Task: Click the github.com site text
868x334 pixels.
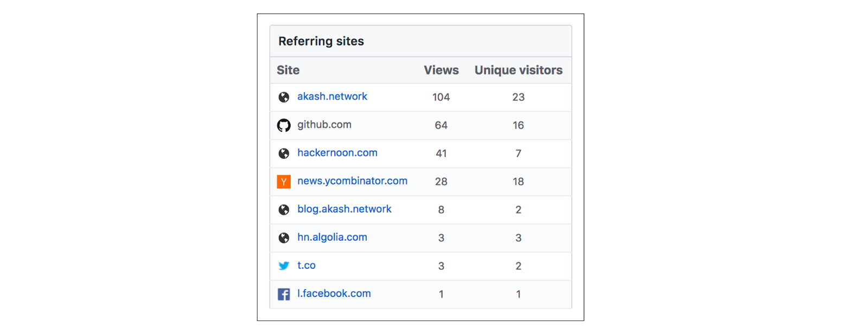Action: point(324,125)
